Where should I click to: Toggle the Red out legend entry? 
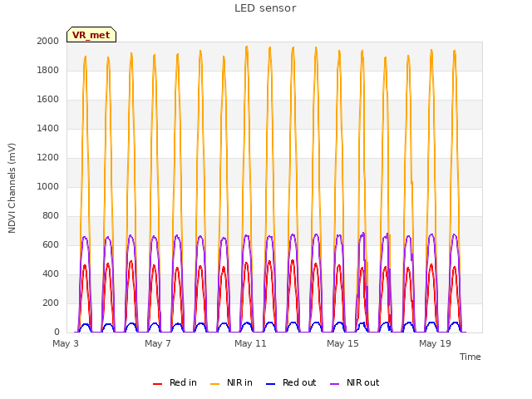[291, 382]
